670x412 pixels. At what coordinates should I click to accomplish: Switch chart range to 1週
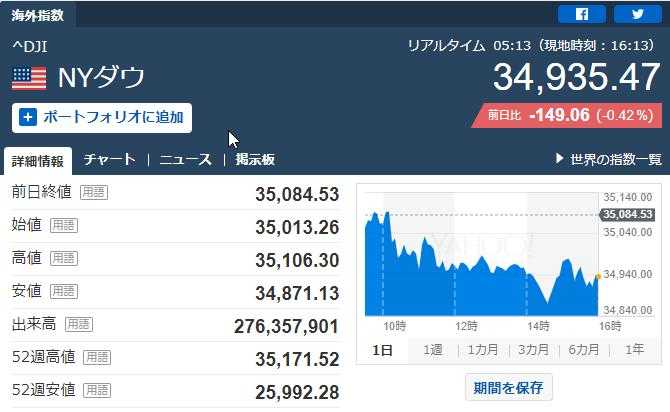(x=432, y=350)
